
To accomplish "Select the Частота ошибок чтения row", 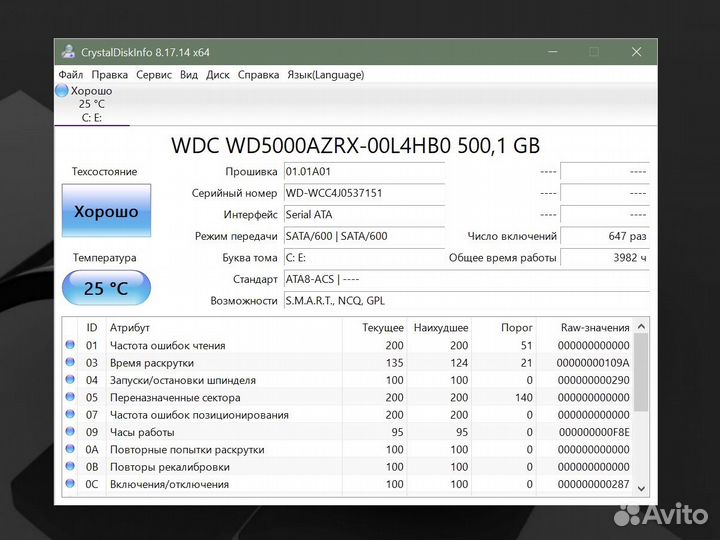I will pos(348,345).
